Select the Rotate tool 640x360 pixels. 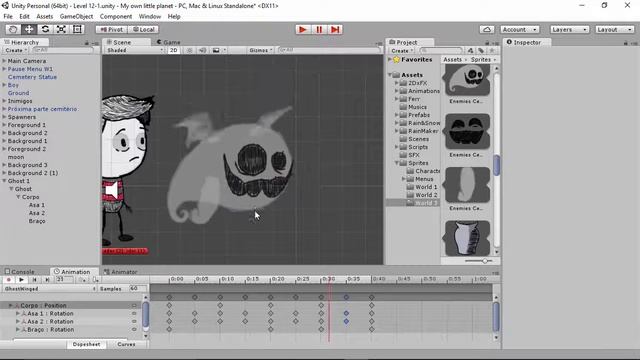[x=45, y=29]
